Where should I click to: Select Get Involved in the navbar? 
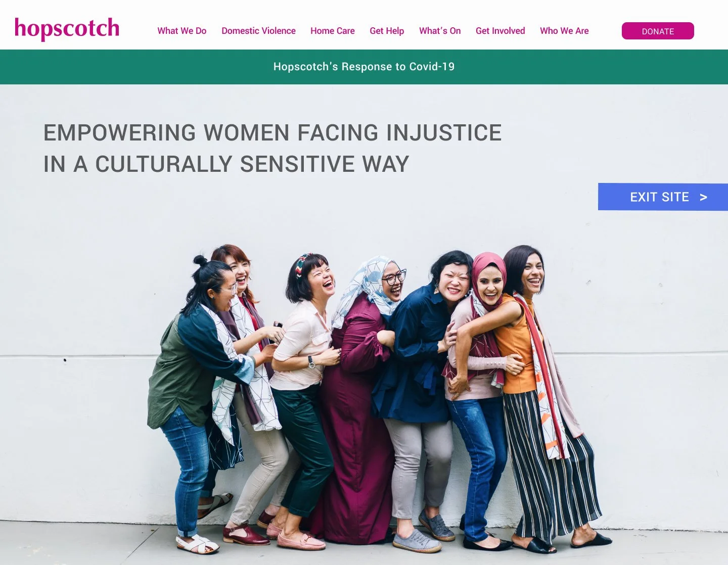500,31
